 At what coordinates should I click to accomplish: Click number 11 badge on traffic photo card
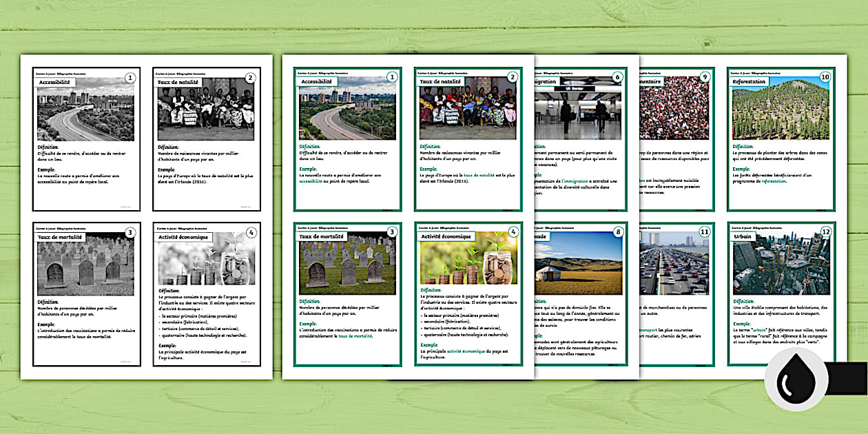[704, 232]
